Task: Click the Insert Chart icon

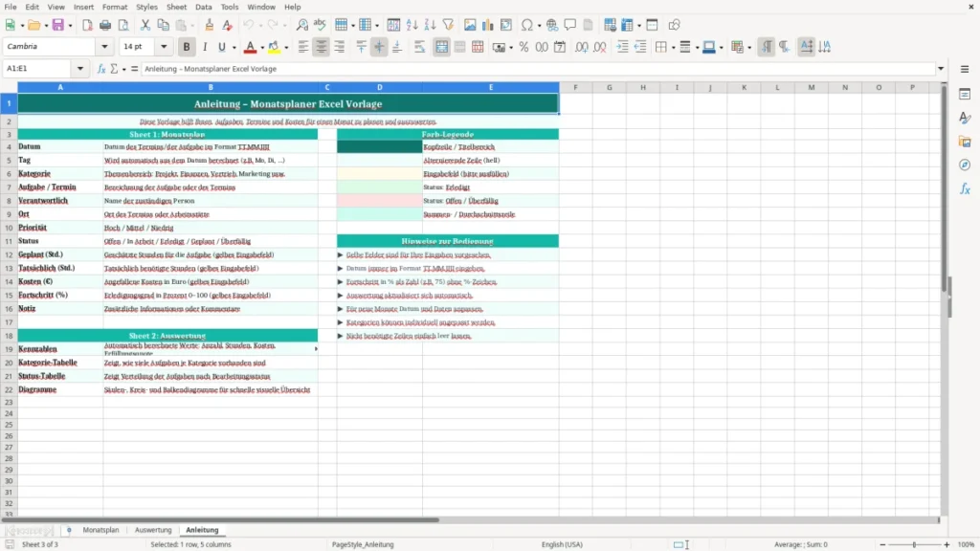Action: click(x=488, y=25)
